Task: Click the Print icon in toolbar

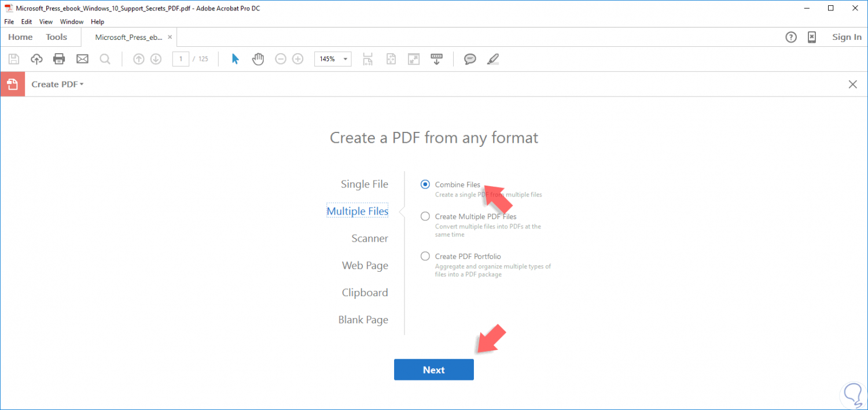Action: pos(59,59)
